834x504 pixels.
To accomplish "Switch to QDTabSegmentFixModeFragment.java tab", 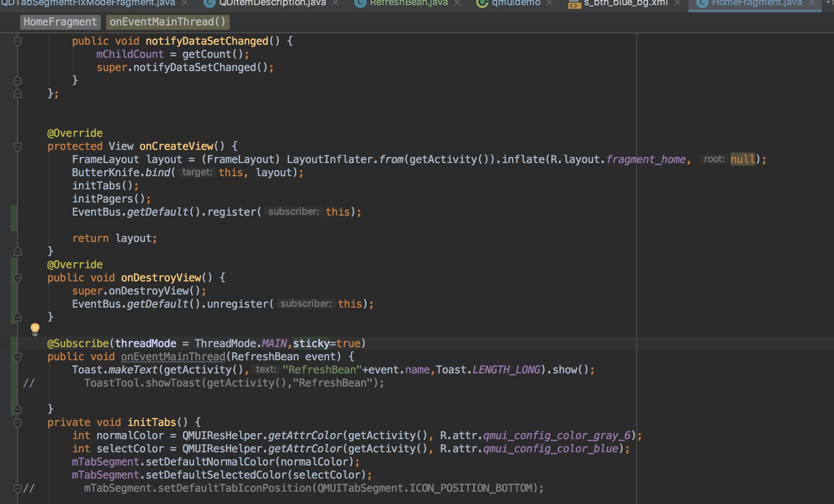I will 88,3.
